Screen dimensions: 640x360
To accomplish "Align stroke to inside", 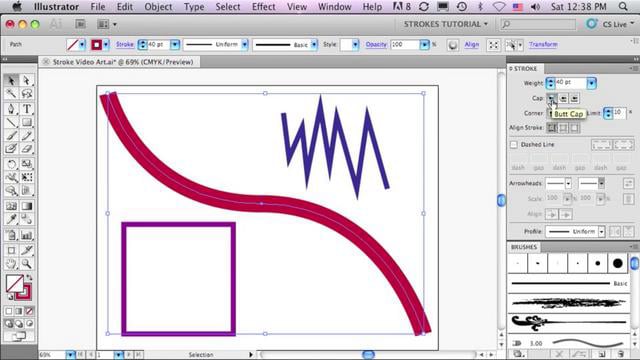I will 563,128.
